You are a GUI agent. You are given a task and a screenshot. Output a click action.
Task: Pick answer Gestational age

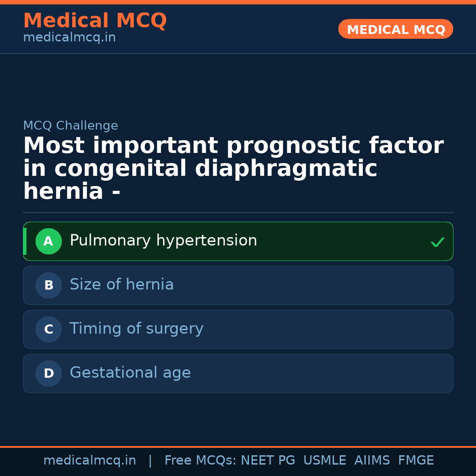tap(130, 373)
